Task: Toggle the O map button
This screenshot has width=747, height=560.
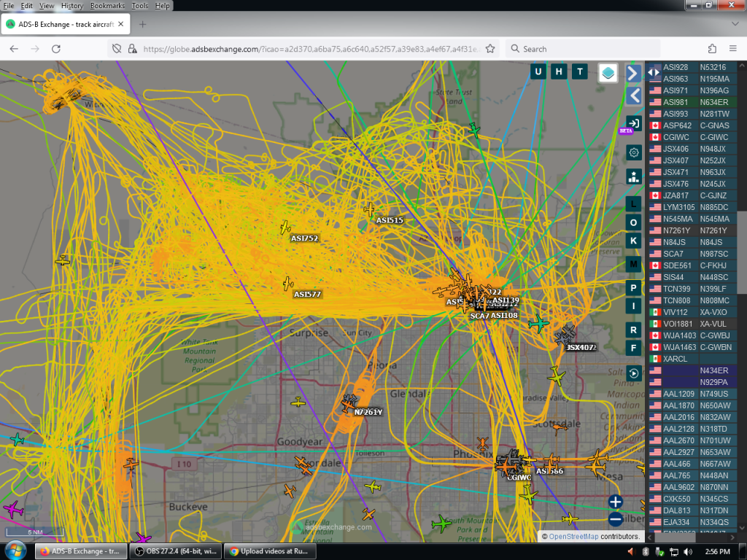Action: 633,222
